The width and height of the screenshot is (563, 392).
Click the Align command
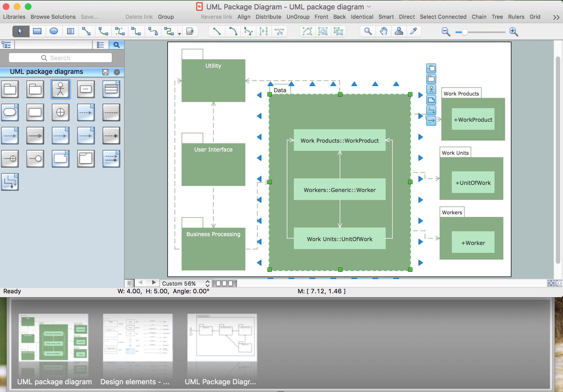tap(244, 17)
